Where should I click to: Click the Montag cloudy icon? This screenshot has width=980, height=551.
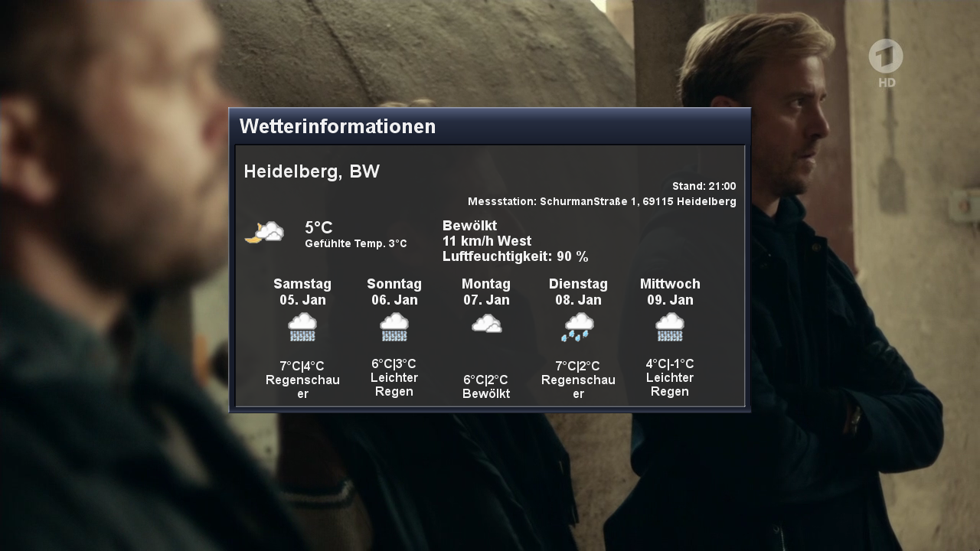click(486, 324)
